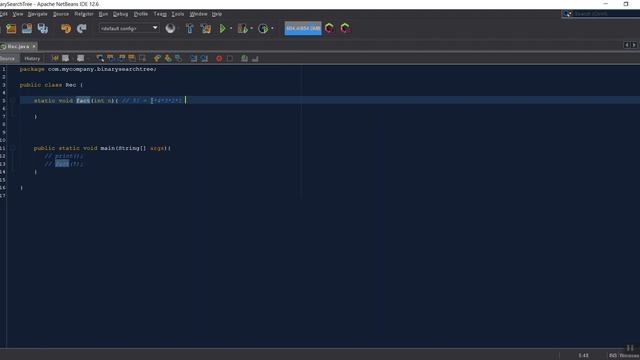Click the Redo arrow icon
This screenshot has width=640, height=360.
(x=82, y=28)
